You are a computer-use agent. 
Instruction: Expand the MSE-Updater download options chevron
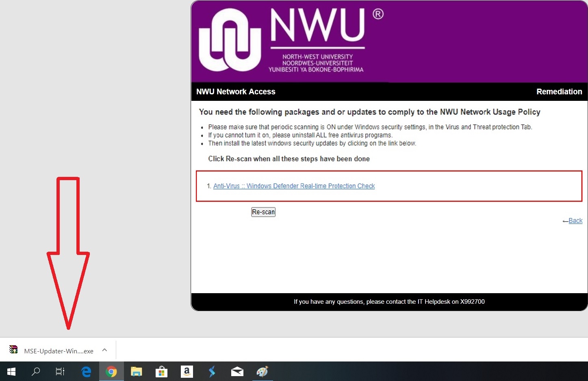(x=104, y=350)
